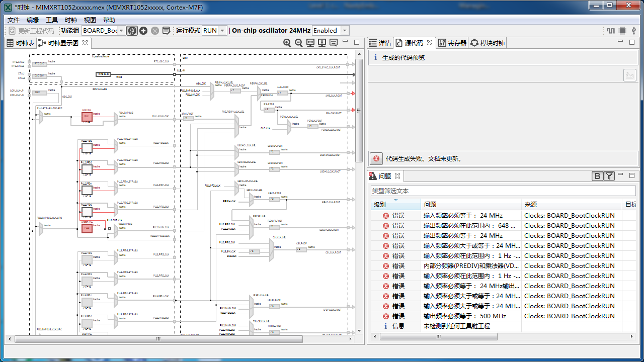Click the red System PLL (PLL2) block
This screenshot has height=362, width=644.
(x=87, y=228)
